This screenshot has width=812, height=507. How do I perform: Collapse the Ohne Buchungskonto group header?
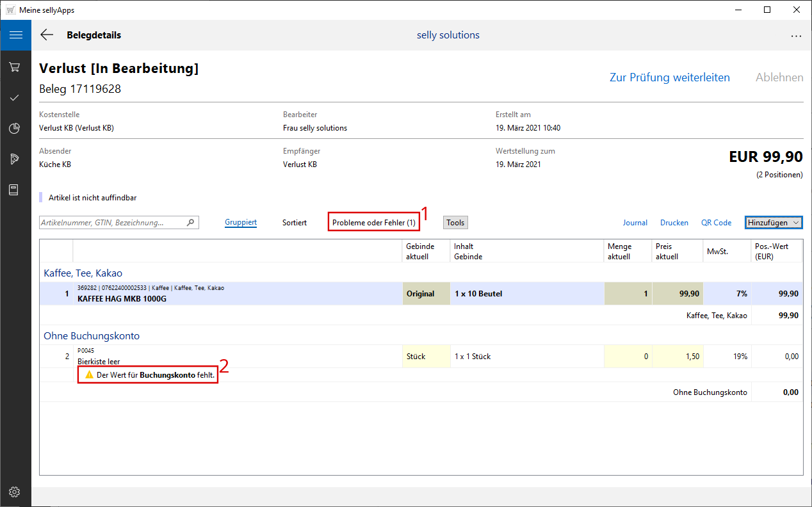[x=91, y=335]
